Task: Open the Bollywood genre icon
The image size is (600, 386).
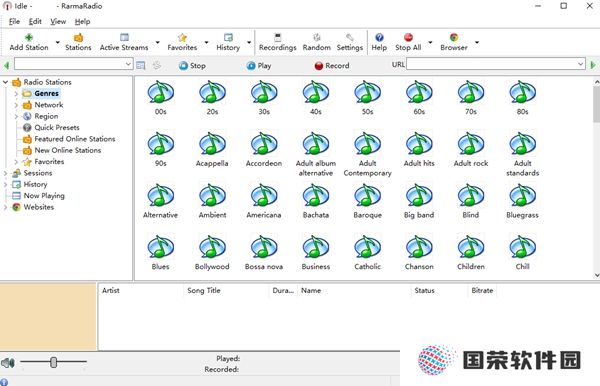Action: pos(212,247)
